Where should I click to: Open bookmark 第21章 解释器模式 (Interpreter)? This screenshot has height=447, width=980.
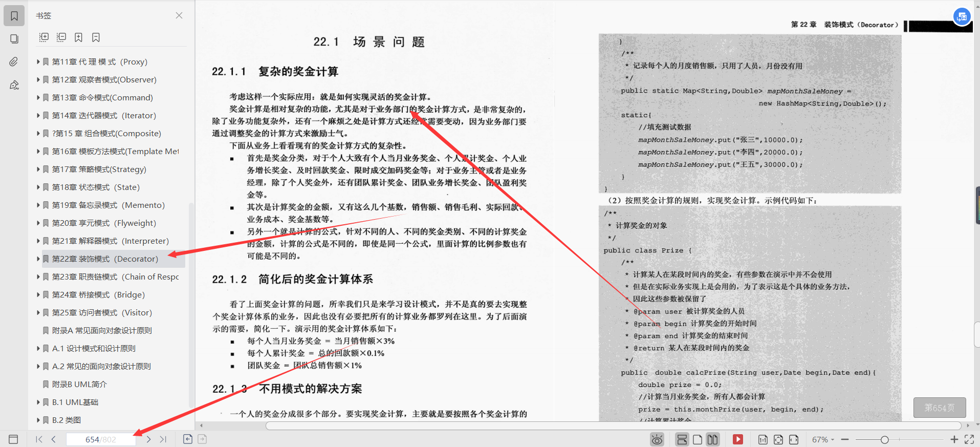pos(111,241)
